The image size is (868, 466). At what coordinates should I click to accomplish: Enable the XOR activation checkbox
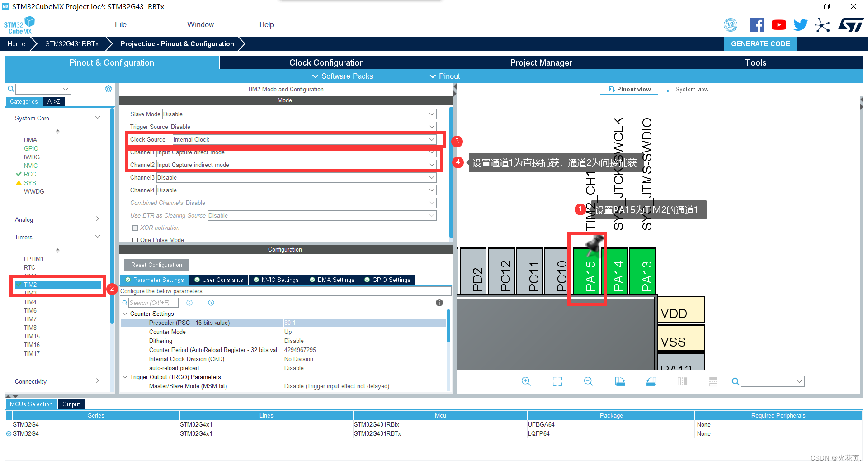135,228
